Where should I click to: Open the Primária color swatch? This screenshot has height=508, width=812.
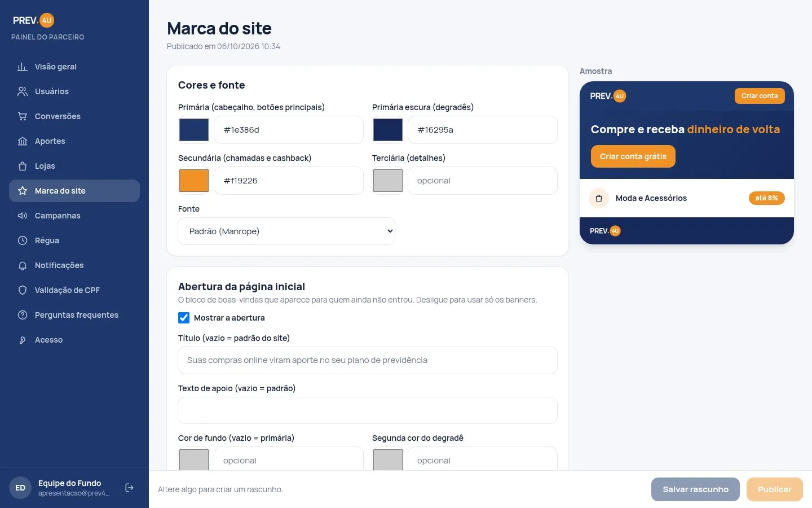click(194, 130)
